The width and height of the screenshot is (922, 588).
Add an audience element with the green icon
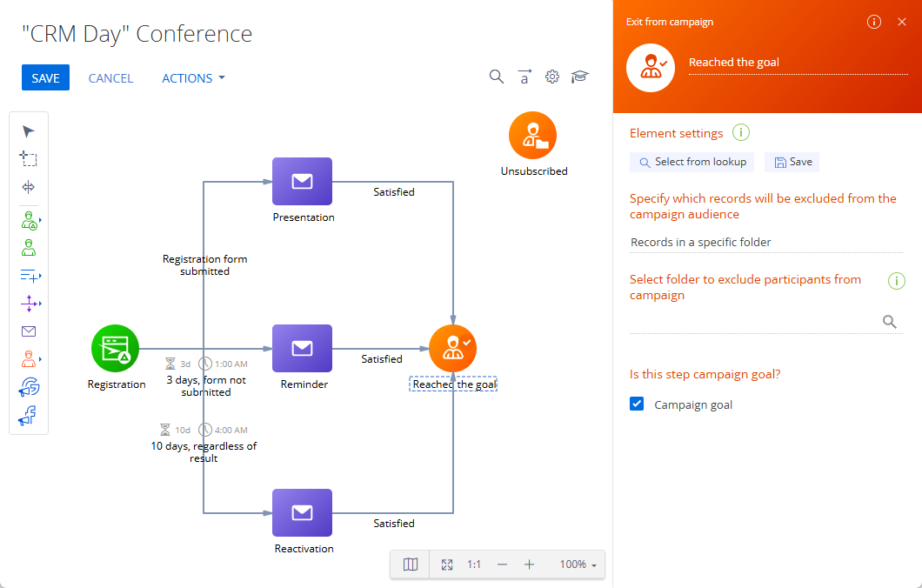(30, 221)
